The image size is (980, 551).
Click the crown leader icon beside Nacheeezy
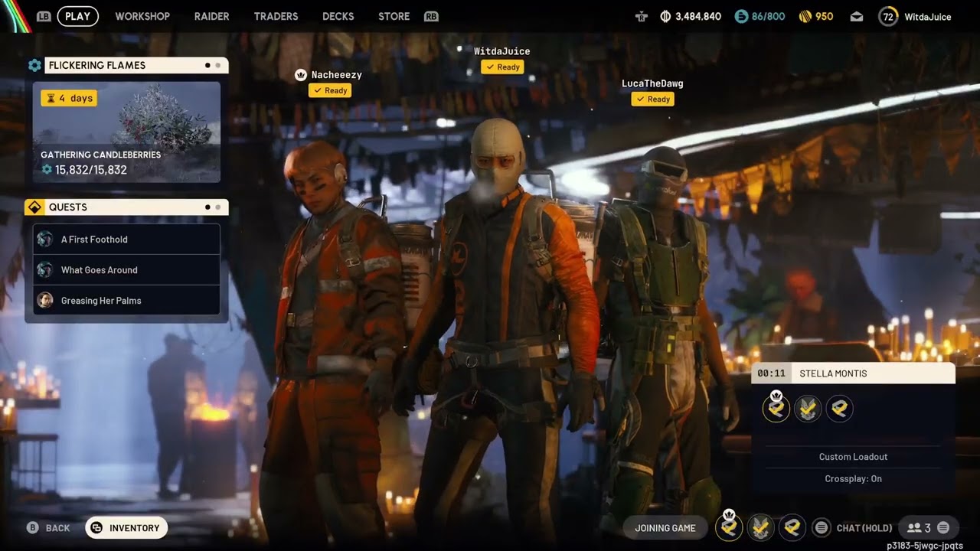click(301, 75)
